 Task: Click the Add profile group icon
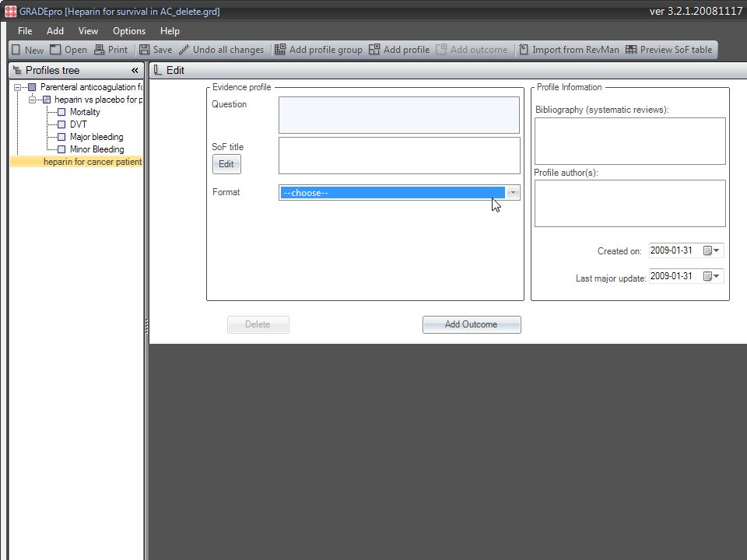[280, 50]
